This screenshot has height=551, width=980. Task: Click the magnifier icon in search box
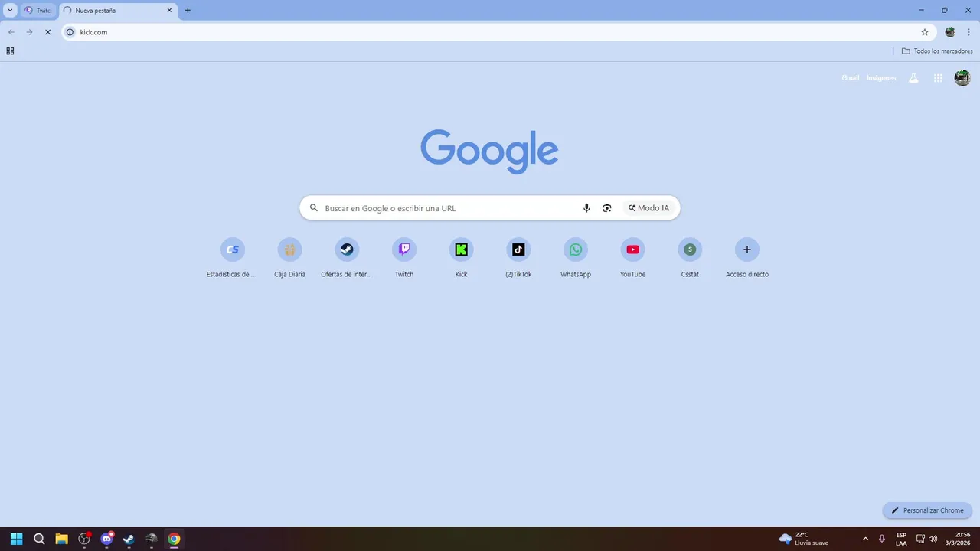pos(313,208)
